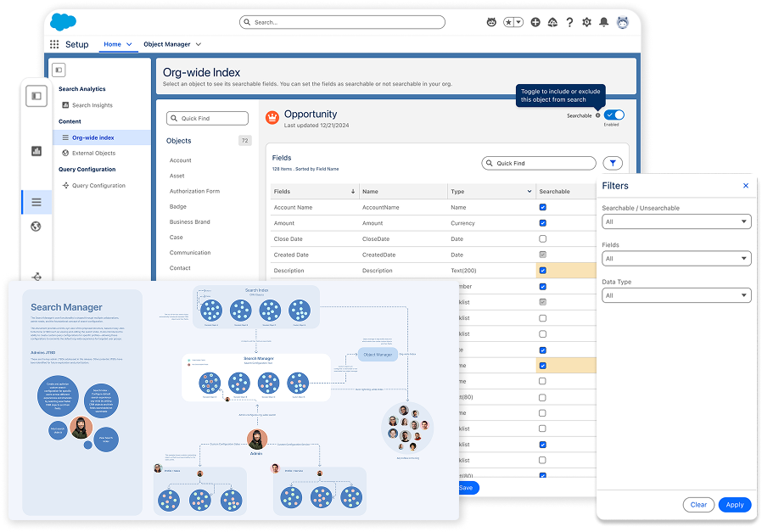Click the Help question mark icon
Viewport: 762px width, 532px height.
569,22
